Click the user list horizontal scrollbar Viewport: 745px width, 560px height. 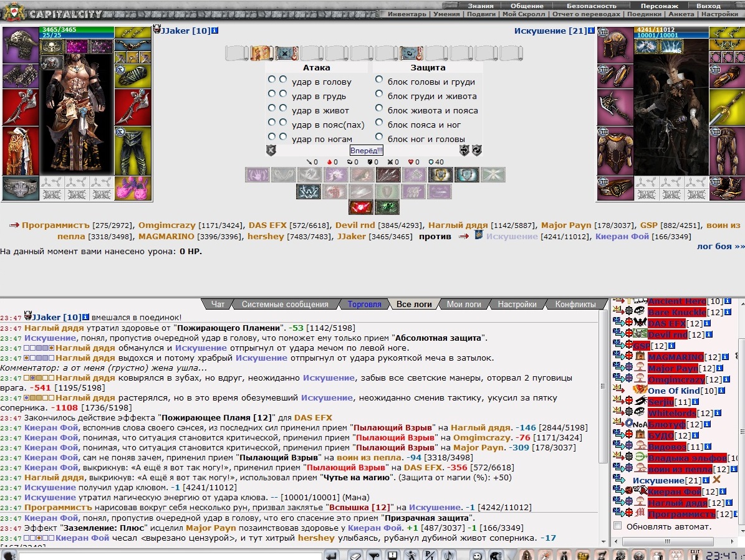(x=667, y=541)
